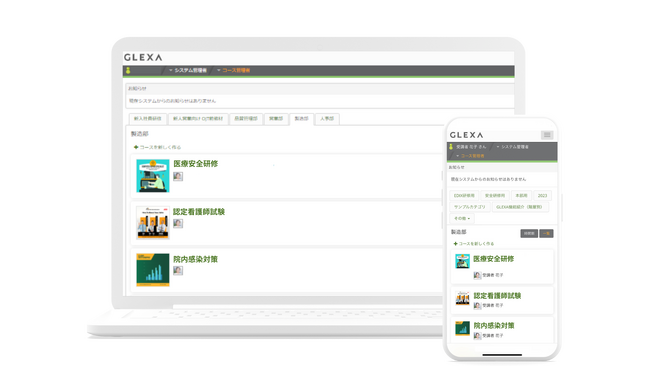The width and height of the screenshot is (650, 366).
Task: Click the instructor avatar under 院内感染対策 on laptop
Action: (178, 271)
